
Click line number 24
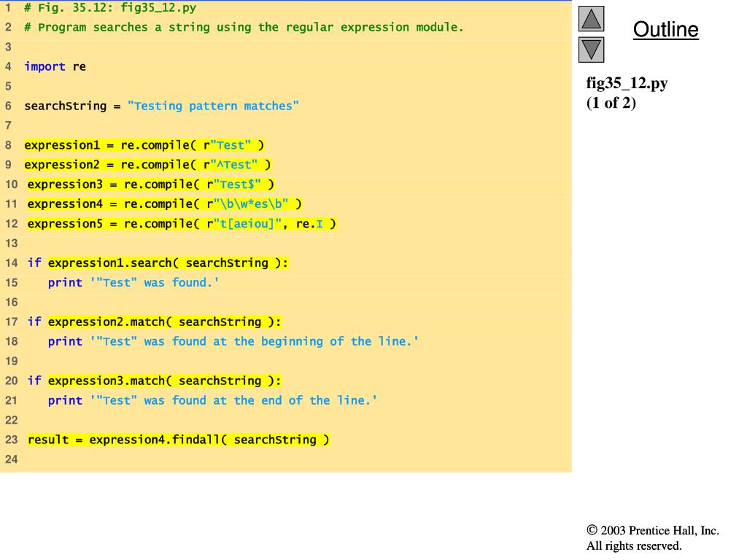point(12,459)
